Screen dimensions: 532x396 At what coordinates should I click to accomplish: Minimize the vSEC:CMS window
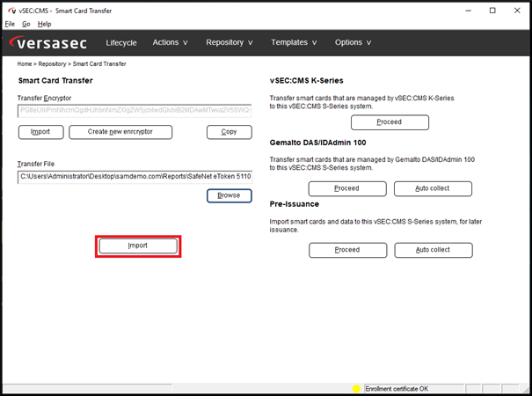pyautogui.click(x=468, y=11)
